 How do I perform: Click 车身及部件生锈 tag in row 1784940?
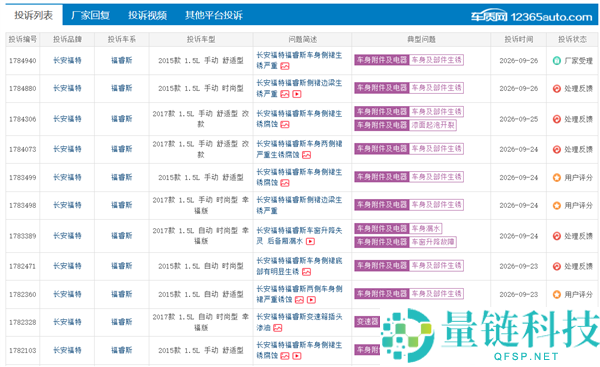(x=436, y=60)
